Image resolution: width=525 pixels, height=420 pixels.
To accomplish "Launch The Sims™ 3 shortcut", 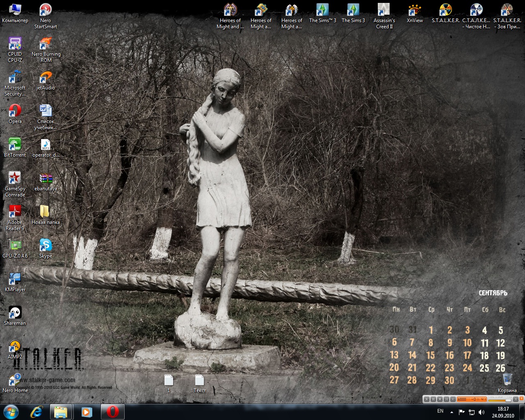I will tap(322, 14).
